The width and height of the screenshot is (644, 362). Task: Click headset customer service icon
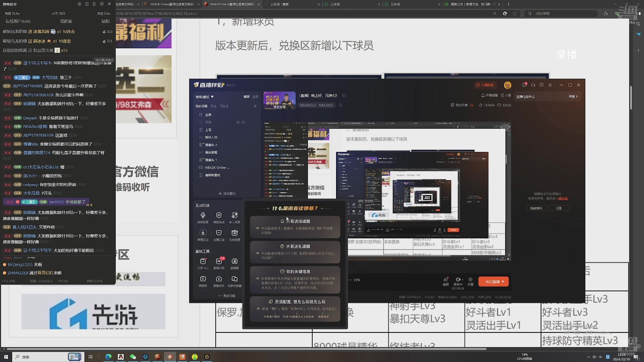(x=533, y=85)
